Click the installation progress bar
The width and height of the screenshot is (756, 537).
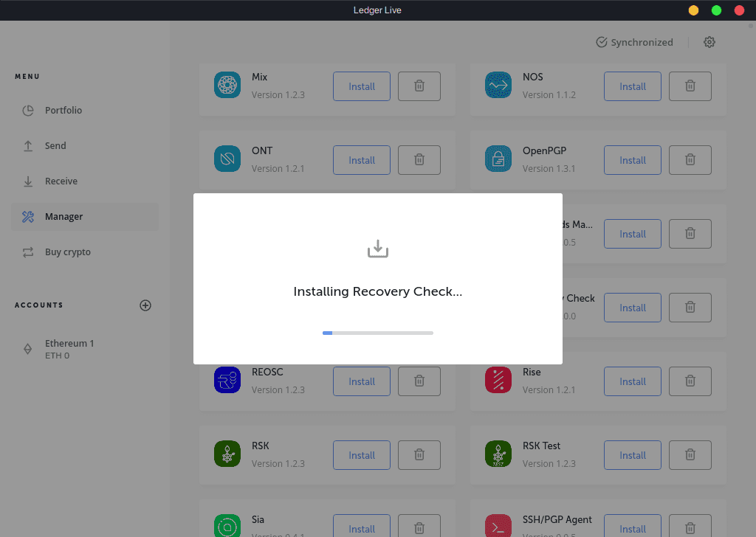[x=378, y=333]
